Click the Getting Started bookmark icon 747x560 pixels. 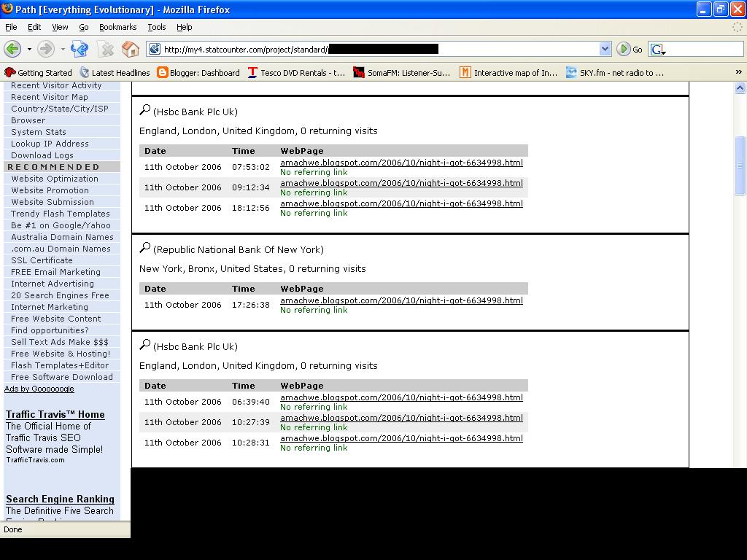[x=9, y=72]
